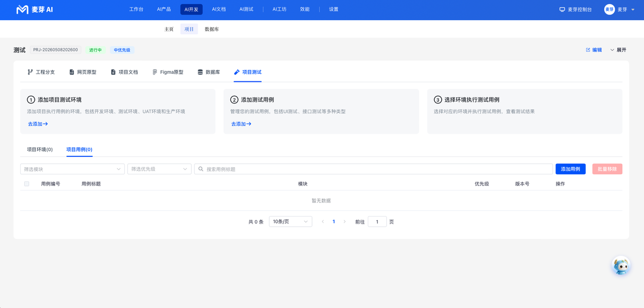The image size is (644, 308).
Task: Click the 数据库 stack icon in project tabs
Action: [200, 72]
